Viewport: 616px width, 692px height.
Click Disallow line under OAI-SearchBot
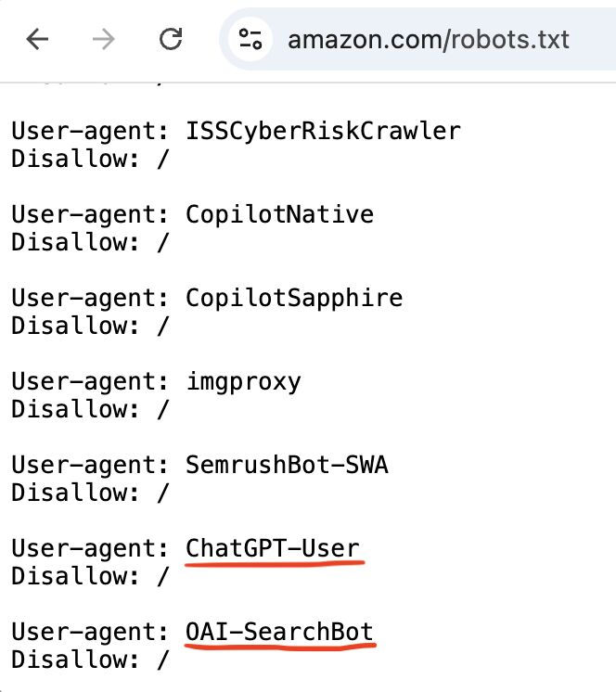point(89,660)
